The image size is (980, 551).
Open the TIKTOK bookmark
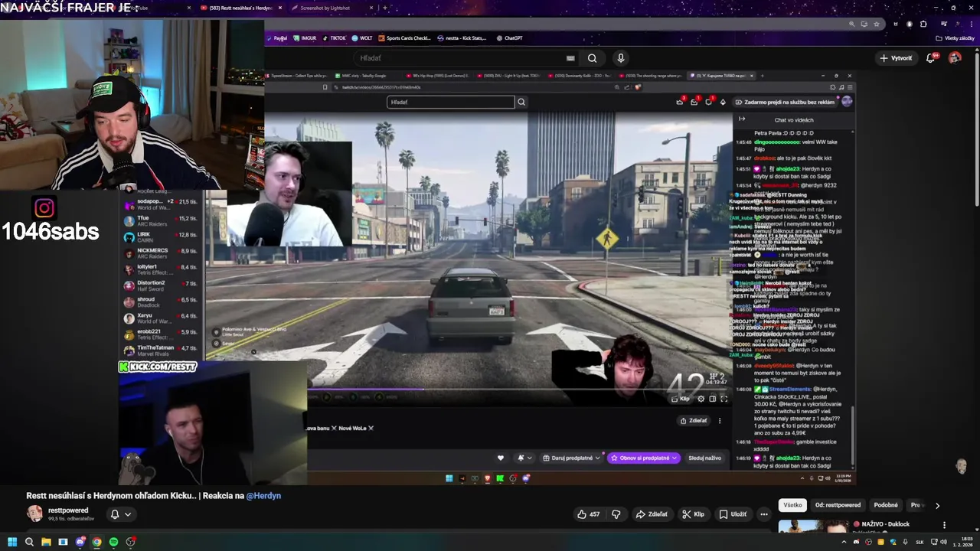coord(334,37)
